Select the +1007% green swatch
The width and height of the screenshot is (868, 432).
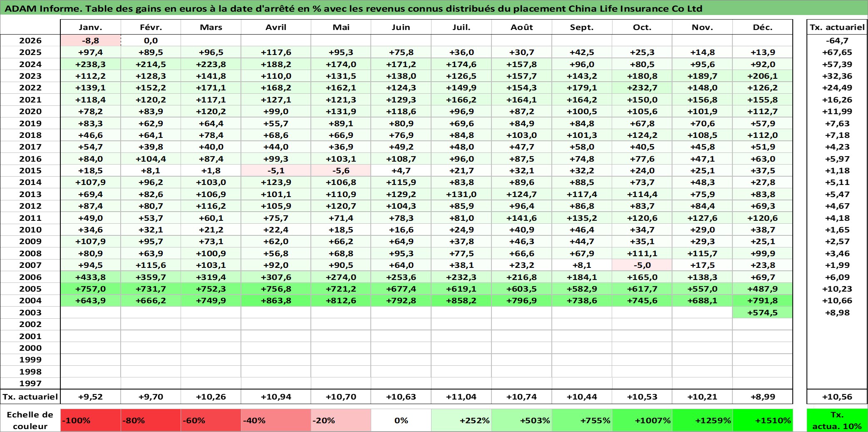click(x=642, y=420)
